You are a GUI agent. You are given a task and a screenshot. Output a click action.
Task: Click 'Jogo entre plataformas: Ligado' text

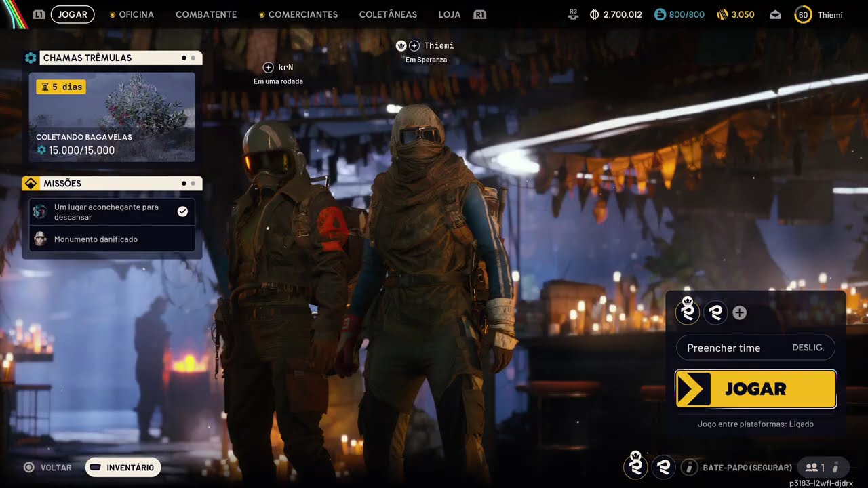tap(755, 424)
